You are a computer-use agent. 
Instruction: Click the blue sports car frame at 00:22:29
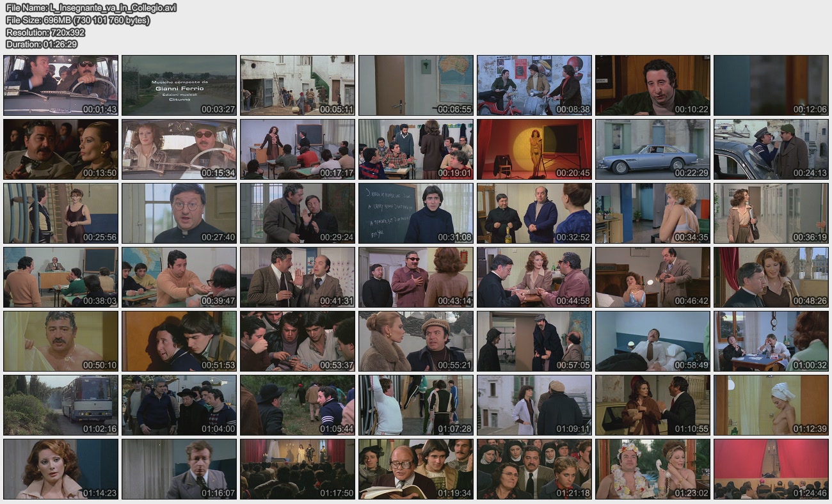pos(653,149)
